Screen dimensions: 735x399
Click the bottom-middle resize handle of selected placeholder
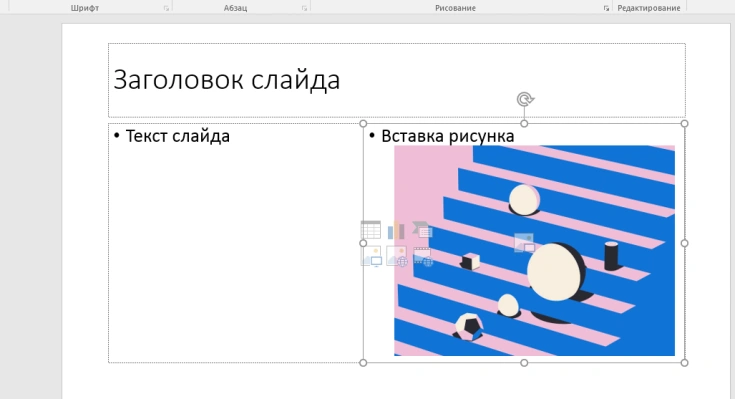[524, 362]
